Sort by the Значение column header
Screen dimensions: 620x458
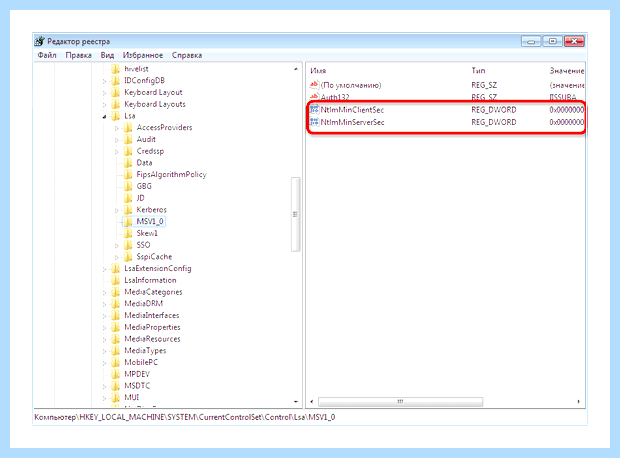pyautogui.click(x=567, y=71)
